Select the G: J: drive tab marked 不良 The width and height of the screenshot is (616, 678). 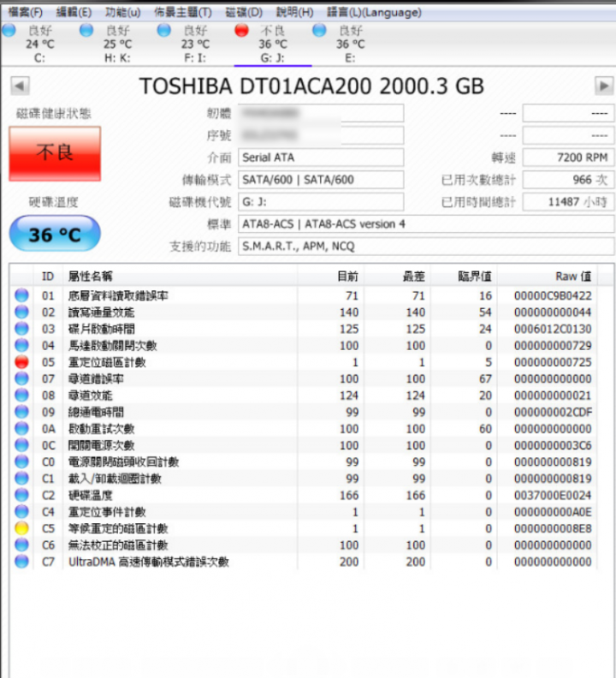(273, 45)
